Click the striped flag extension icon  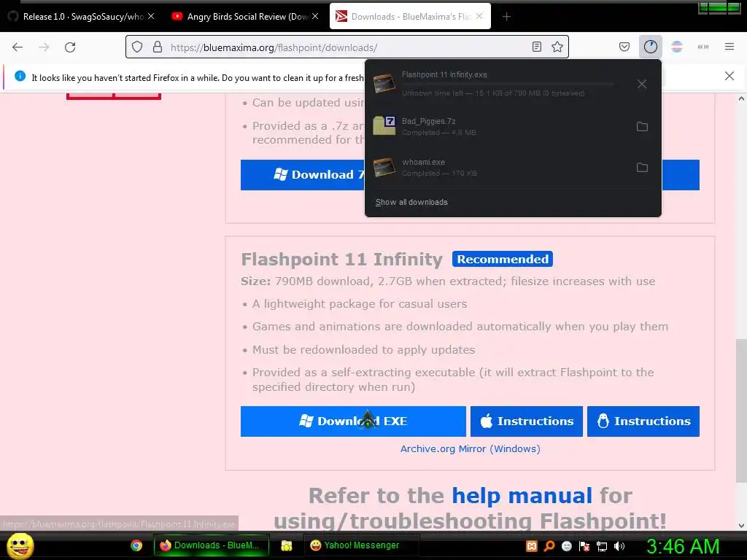(x=677, y=47)
